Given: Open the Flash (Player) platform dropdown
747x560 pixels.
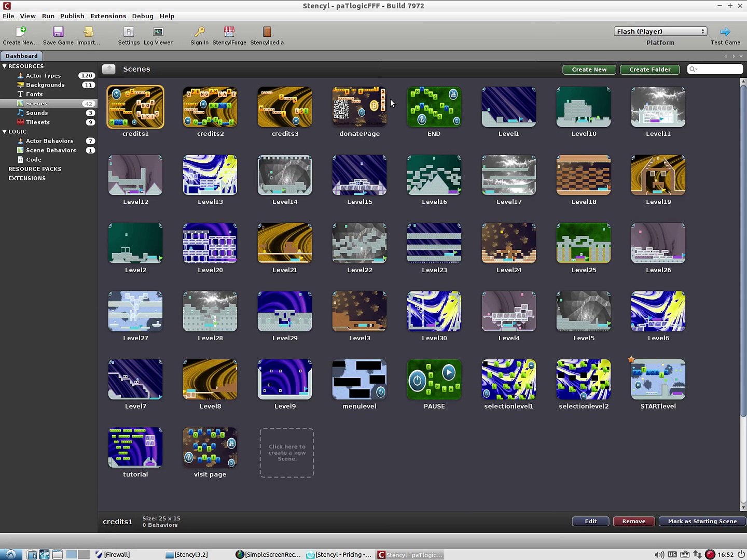Looking at the screenshot, I should click(660, 31).
